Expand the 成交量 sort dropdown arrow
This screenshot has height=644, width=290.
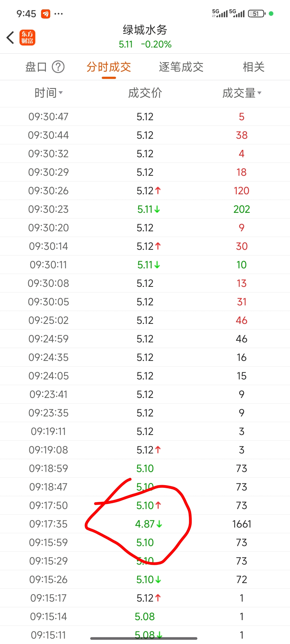pos(259,93)
